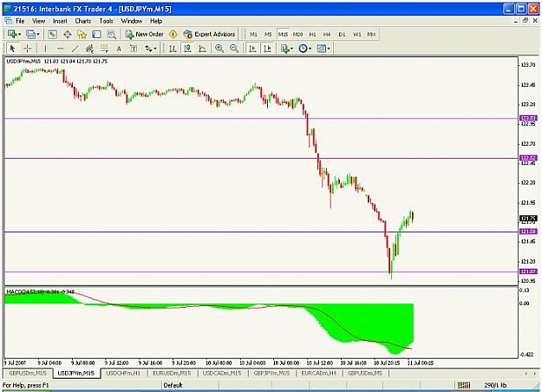The height and width of the screenshot is (392, 542).
Task: Switch to the EURUSDm,M15 chart tab
Action: click(172, 373)
